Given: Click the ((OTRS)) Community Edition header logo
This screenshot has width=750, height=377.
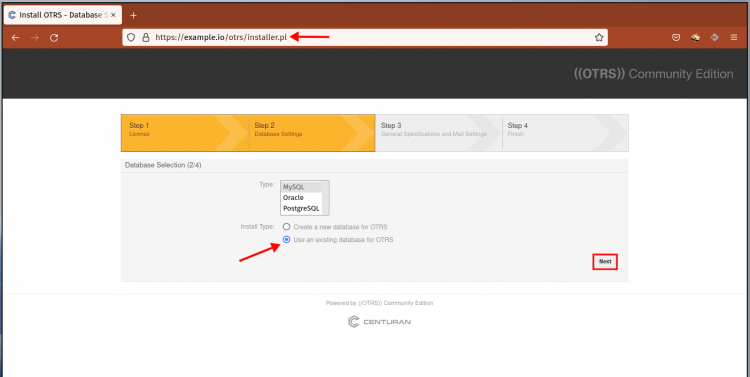Looking at the screenshot, I should pos(653,74).
